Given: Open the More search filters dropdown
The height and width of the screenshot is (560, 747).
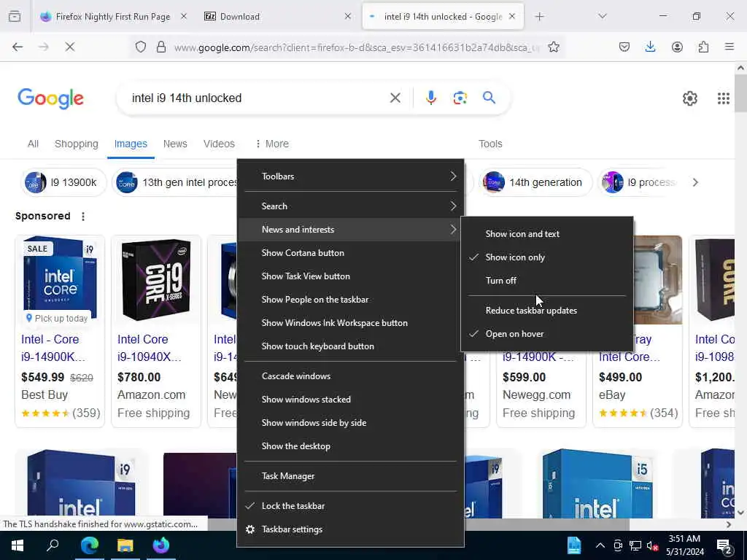Looking at the screenshot, I should (272, 144).
